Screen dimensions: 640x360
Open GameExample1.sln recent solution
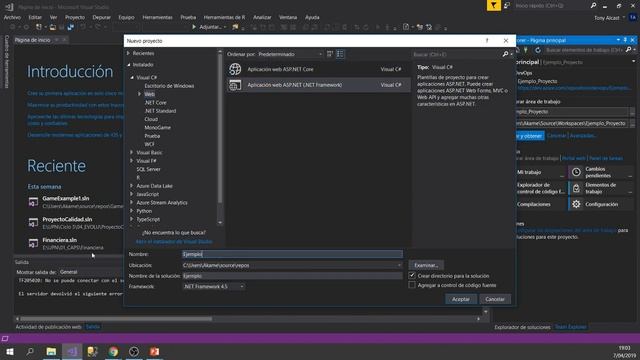[66, 198]
